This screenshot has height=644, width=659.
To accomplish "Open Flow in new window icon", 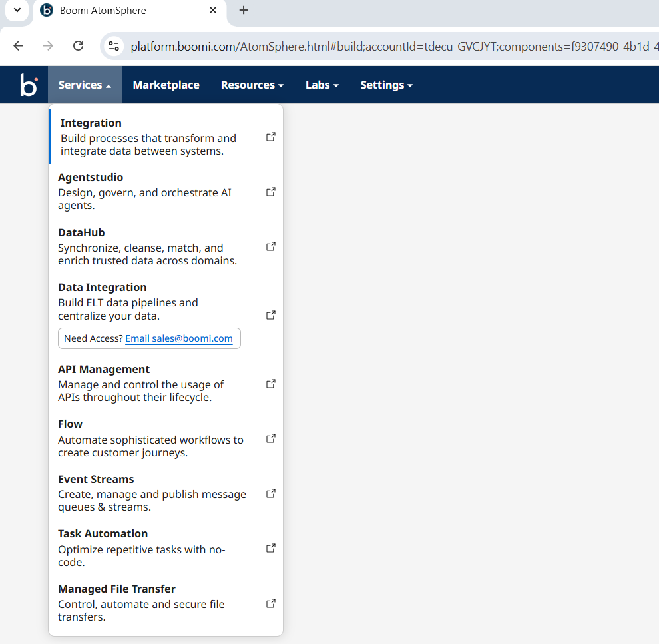I will (270, 439).
